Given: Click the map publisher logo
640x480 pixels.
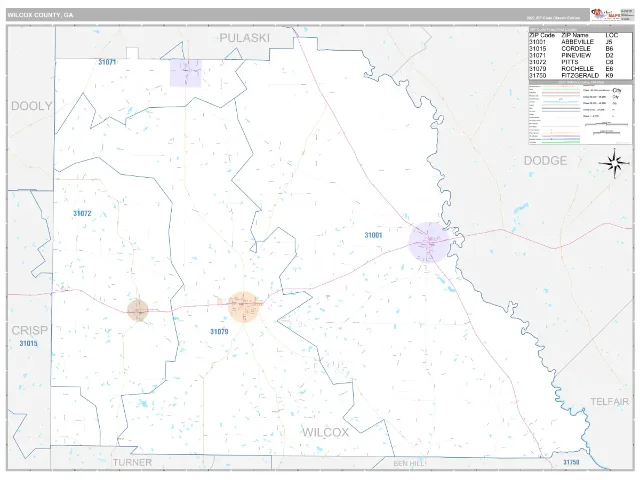Looking at the screenshot, I should (605, 15).
